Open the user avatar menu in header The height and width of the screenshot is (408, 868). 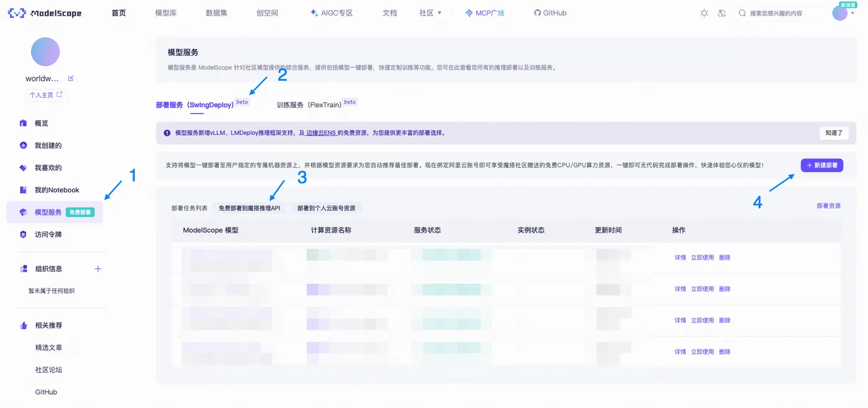point(840,13)
